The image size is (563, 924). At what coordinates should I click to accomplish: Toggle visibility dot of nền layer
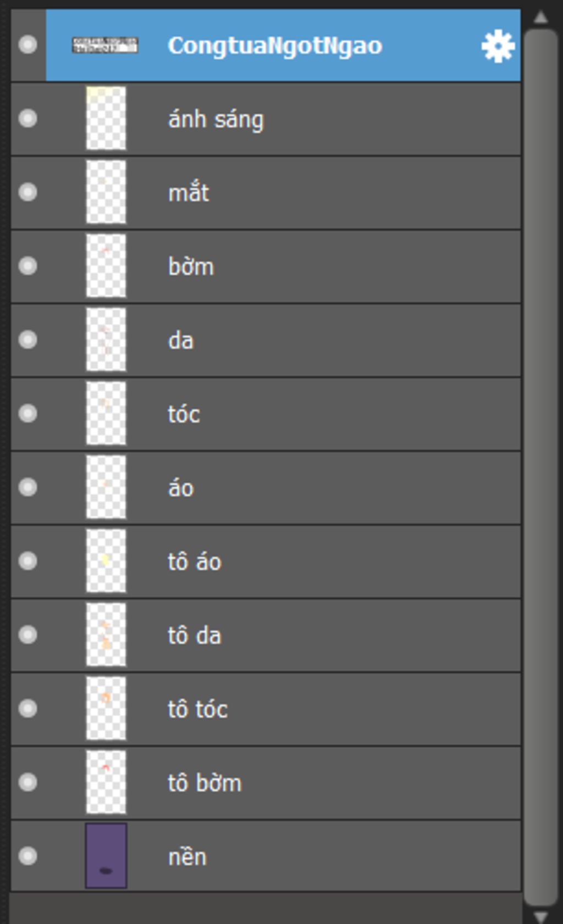click(x=27, y=856)
